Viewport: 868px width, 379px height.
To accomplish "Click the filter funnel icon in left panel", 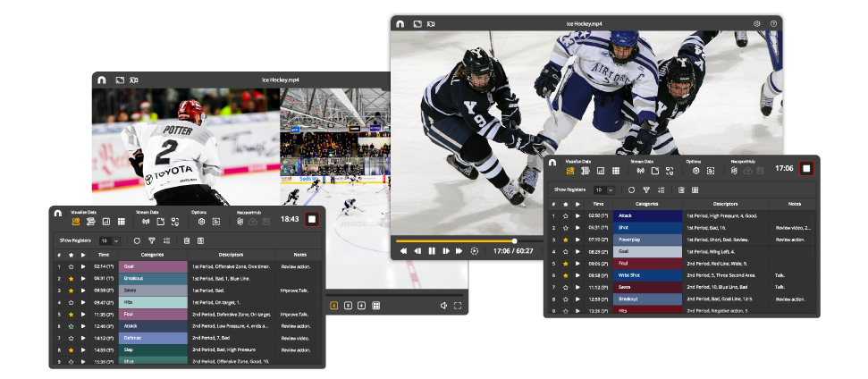I will pos(151,240).
